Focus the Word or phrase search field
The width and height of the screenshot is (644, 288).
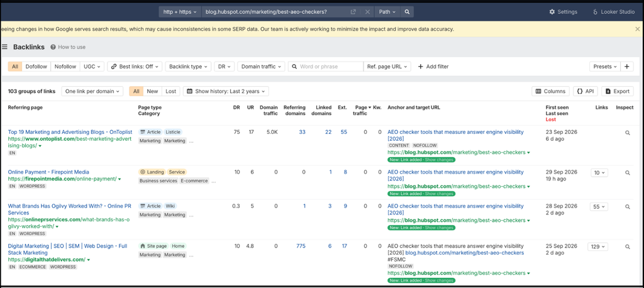(326, 67)
